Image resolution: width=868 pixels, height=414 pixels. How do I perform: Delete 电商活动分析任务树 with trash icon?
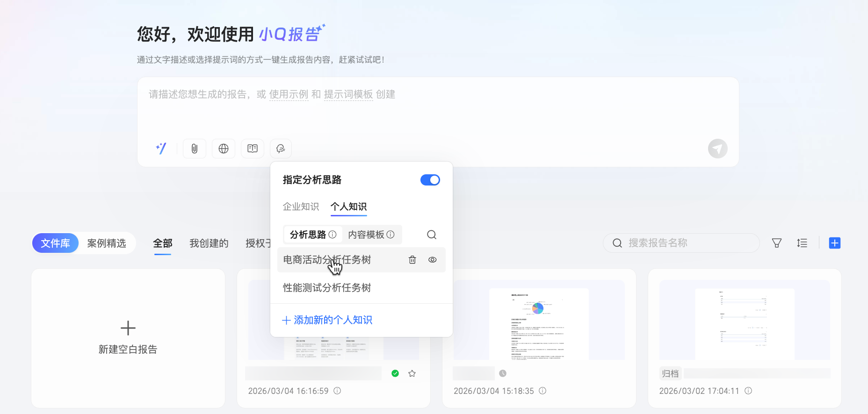(x=412, y=260)
